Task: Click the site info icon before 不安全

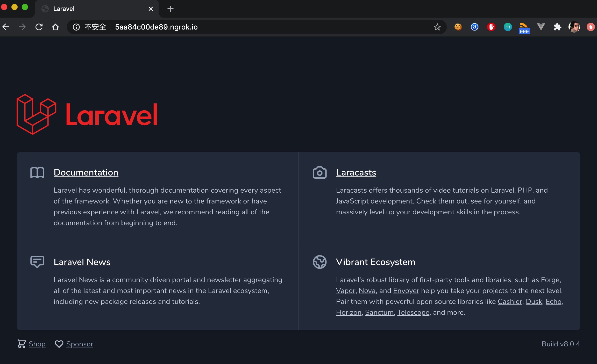Action: pos(76,27)
